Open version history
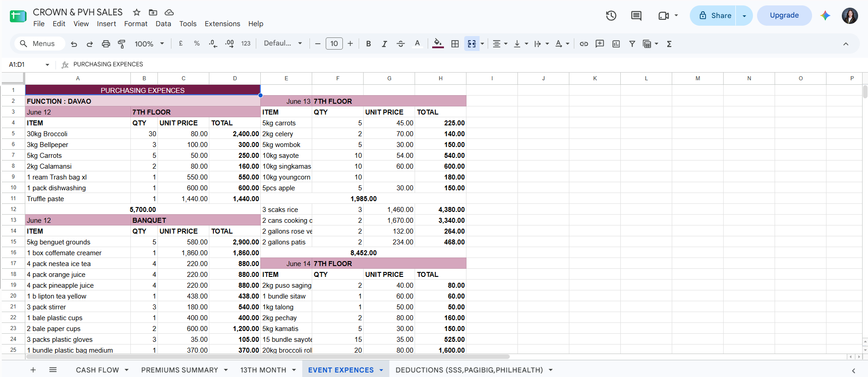This screenshot has height=377, width=868. [611, 16]
